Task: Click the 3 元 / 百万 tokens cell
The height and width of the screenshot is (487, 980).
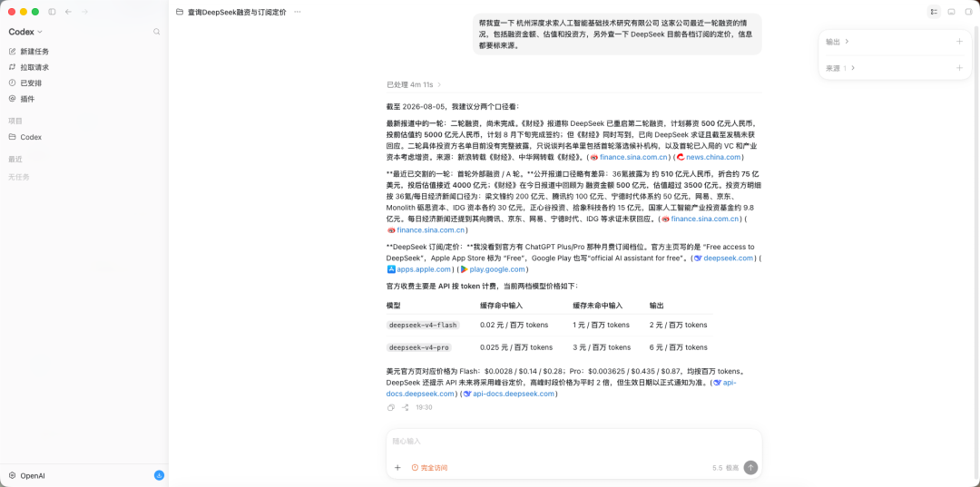Action: click(x=602, y=347)
